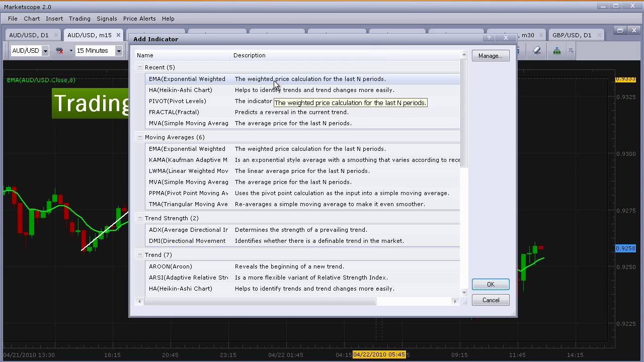644x362 pixels.
Task: Confirm with the OK button
Action: [491, 285]
